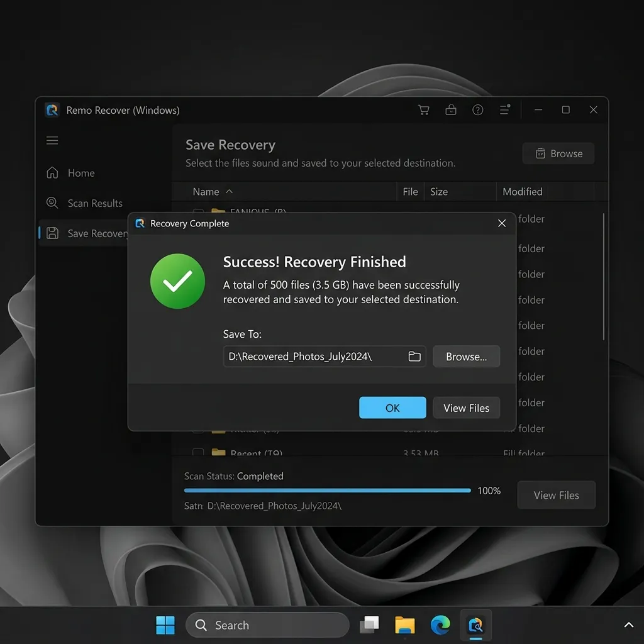This screenshot has height=644, width=644.
Task: Open File Explorer from the taskbar
Action: [x=404, y=625]
